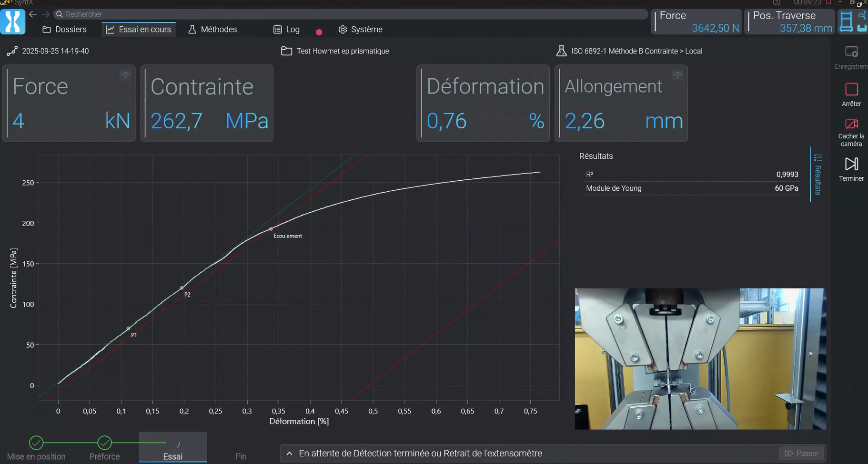Toggle tare button on the Force tile
The height and width of the screenshot is (464, 868).
pos(125,75)
